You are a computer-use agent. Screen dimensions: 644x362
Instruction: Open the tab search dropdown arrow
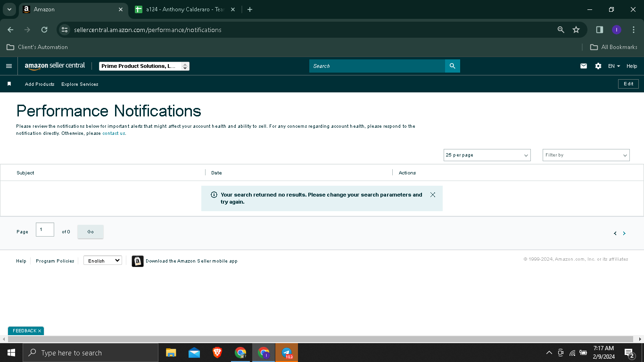tap(9, 9)
